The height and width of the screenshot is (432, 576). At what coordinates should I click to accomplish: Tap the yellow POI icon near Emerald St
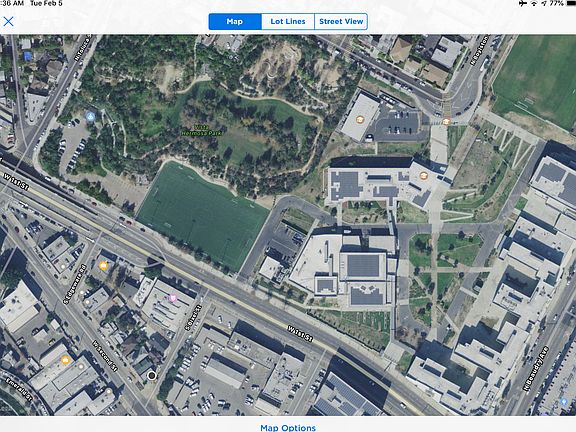65,360
